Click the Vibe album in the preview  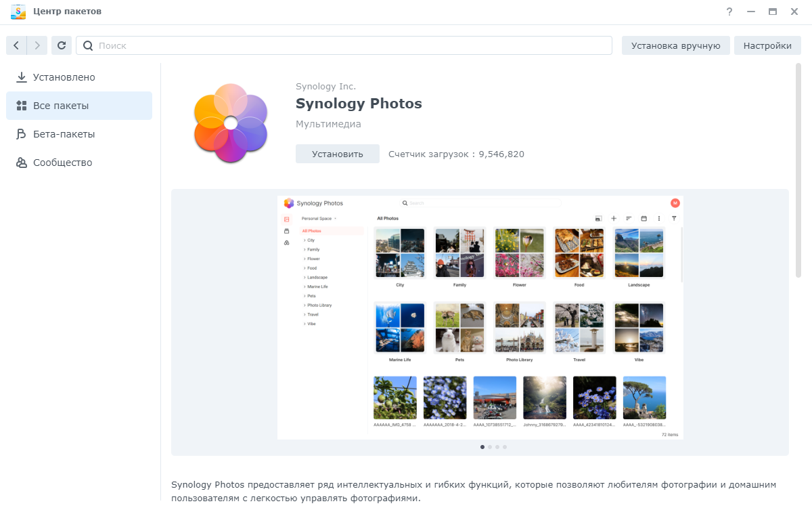coord(639,332)
